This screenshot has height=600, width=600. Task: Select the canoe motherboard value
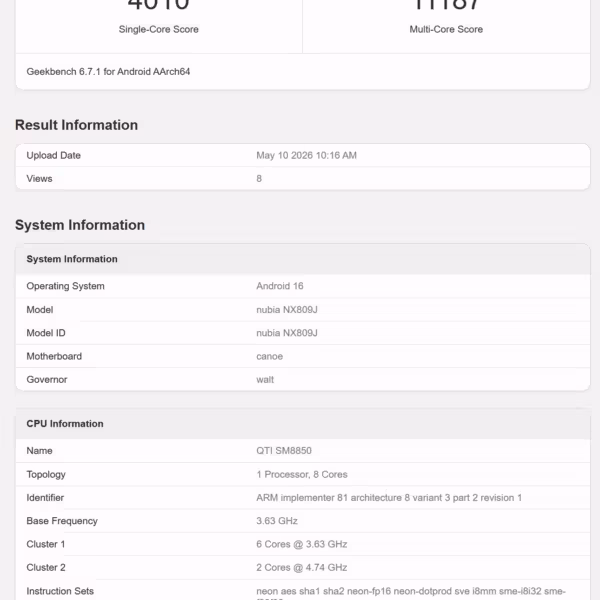coord(270,357)
